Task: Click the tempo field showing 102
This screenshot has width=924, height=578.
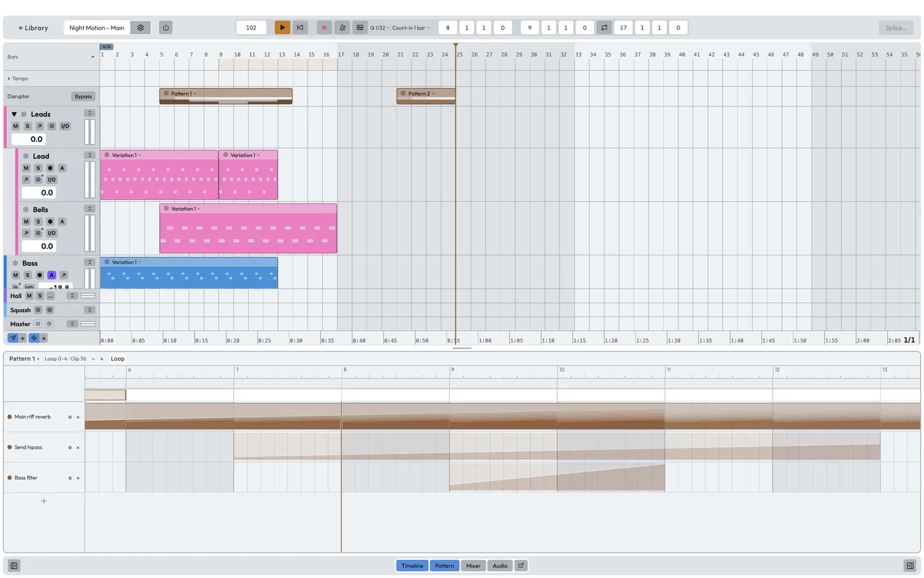Action: 252,28
